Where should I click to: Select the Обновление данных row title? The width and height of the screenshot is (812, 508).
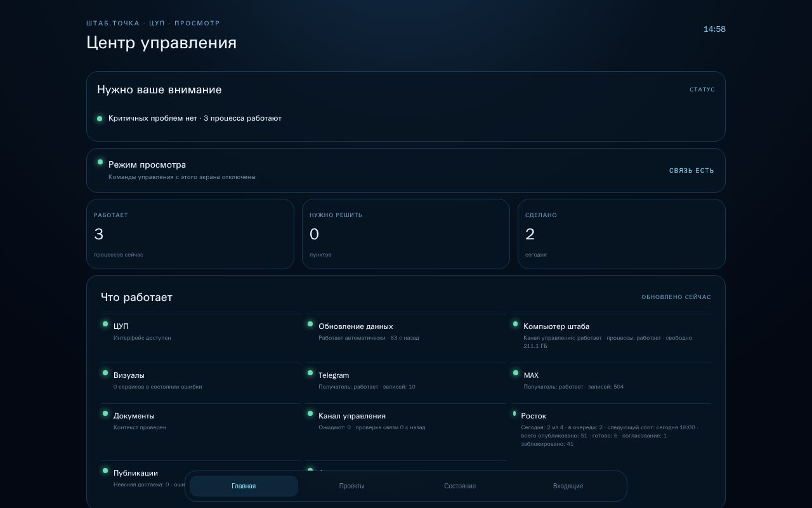tap(356, 326)
